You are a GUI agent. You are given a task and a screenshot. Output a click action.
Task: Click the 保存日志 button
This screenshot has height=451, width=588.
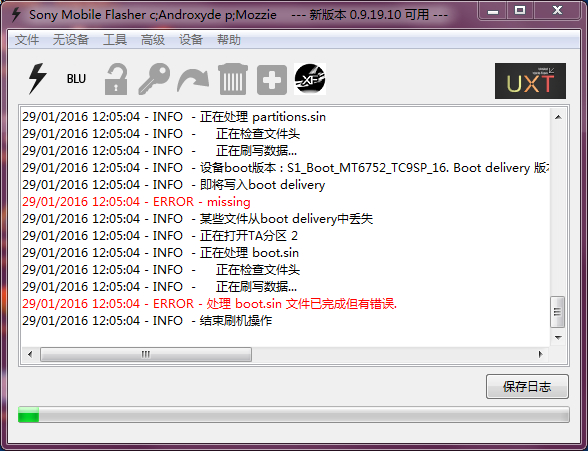527,387
